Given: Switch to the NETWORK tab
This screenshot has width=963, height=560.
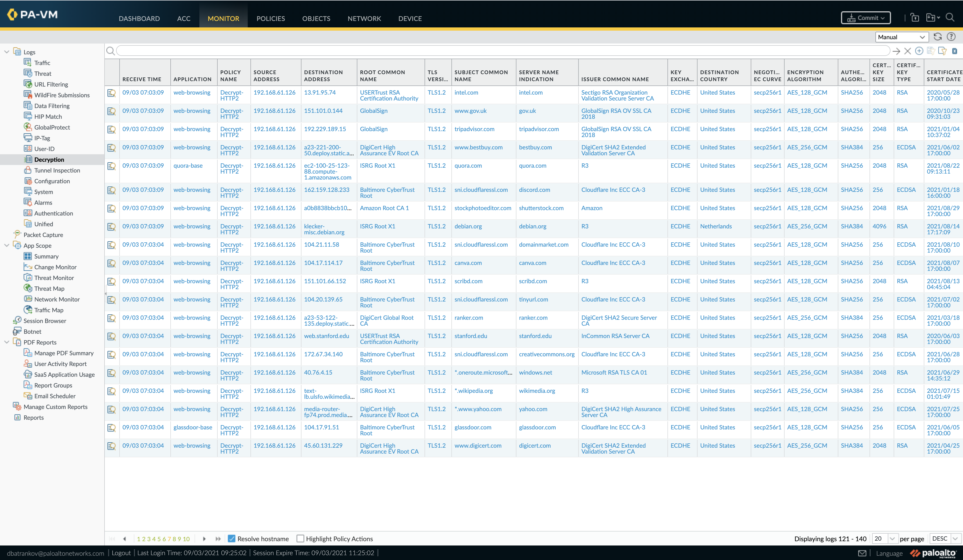Looking at the screenshot, I should (x=364, y=18).
